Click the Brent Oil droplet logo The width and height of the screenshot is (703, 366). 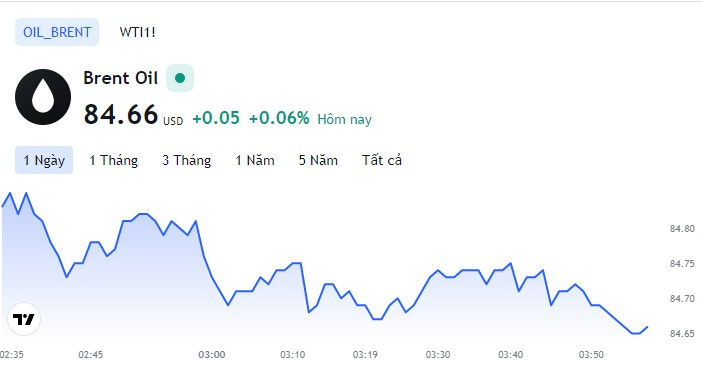point(43,97)
